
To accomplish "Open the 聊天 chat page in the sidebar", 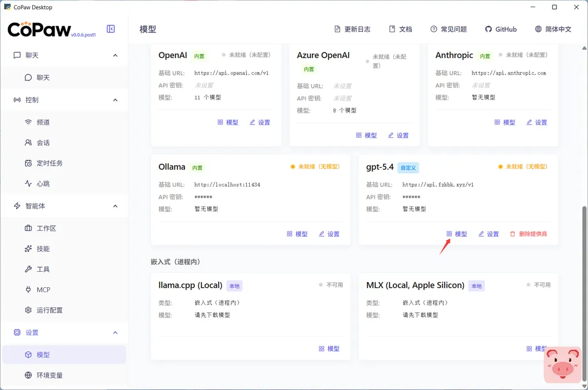I will pos(64,78).
